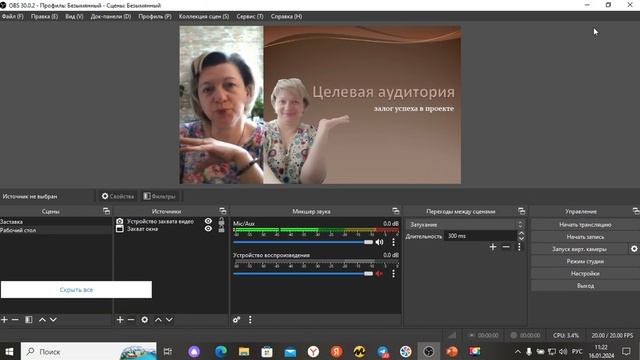Open Настройки button in controls
640x360 pixels.
[585, 273]
